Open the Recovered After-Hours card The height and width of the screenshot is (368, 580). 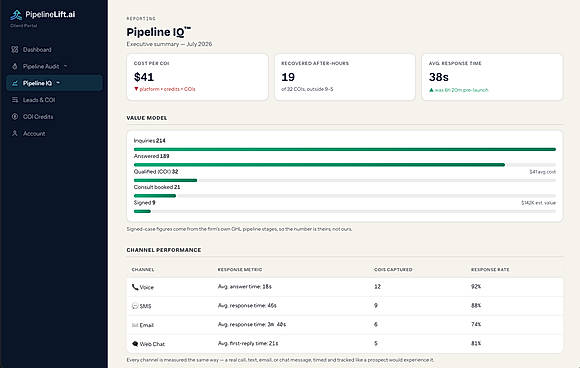345,77
